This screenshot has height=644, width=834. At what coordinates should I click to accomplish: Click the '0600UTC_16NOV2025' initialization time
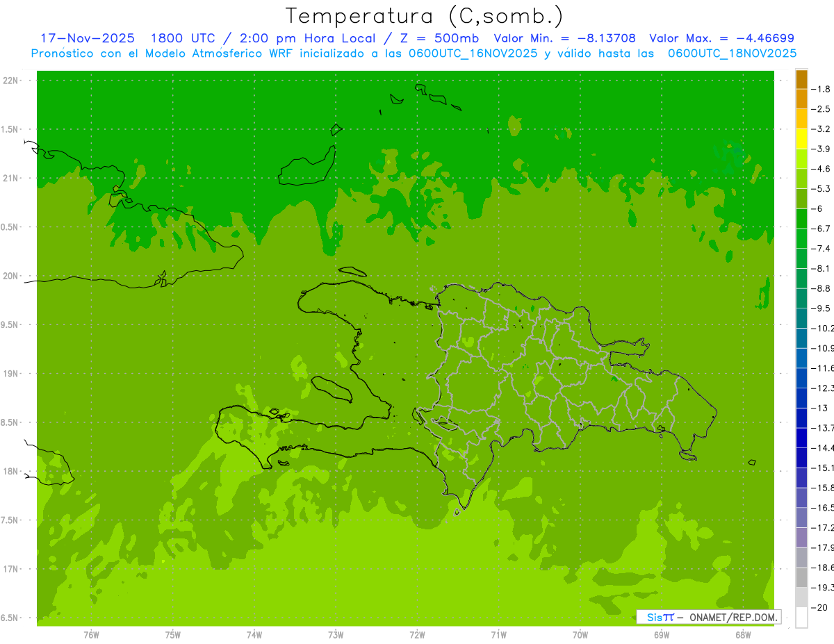(473, 53)
